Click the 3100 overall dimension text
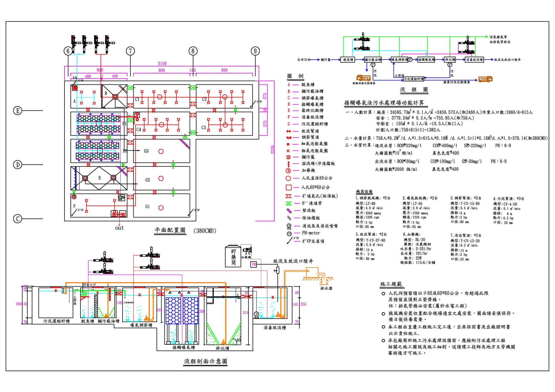Viewport: 555px width, 392px height. pos(162,64)
